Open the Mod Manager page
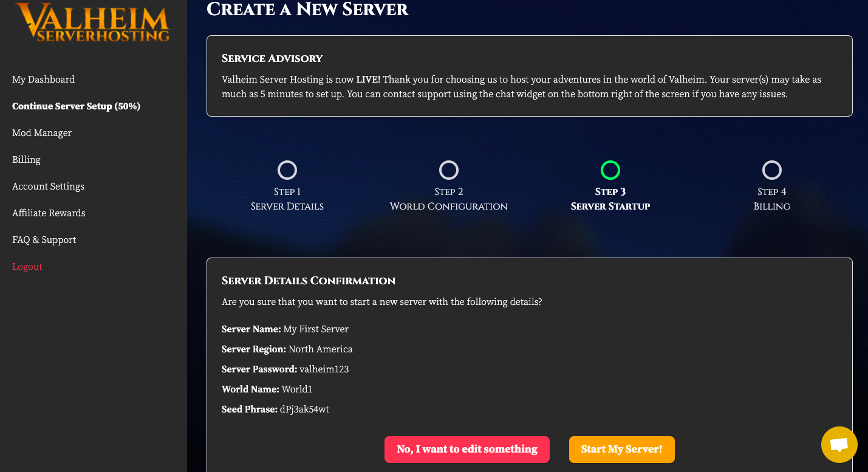The image size is (868, 472). point(42,133)
